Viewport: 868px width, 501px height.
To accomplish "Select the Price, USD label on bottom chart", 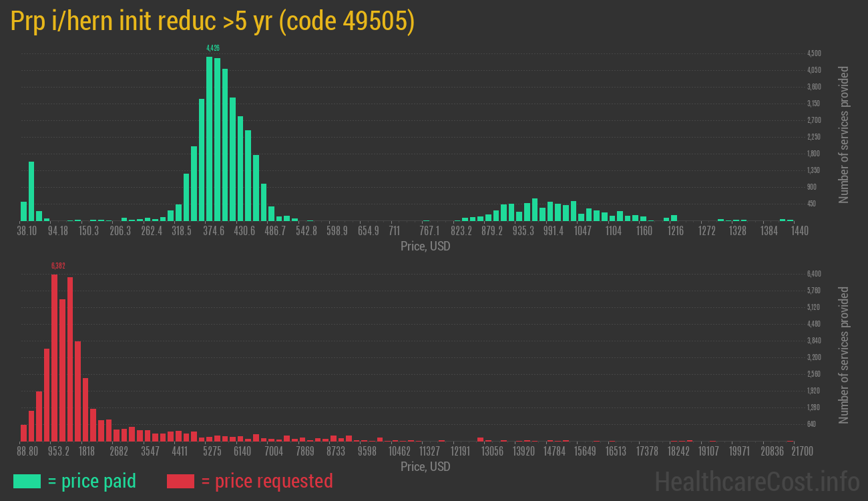I will (x=425, y=466).
